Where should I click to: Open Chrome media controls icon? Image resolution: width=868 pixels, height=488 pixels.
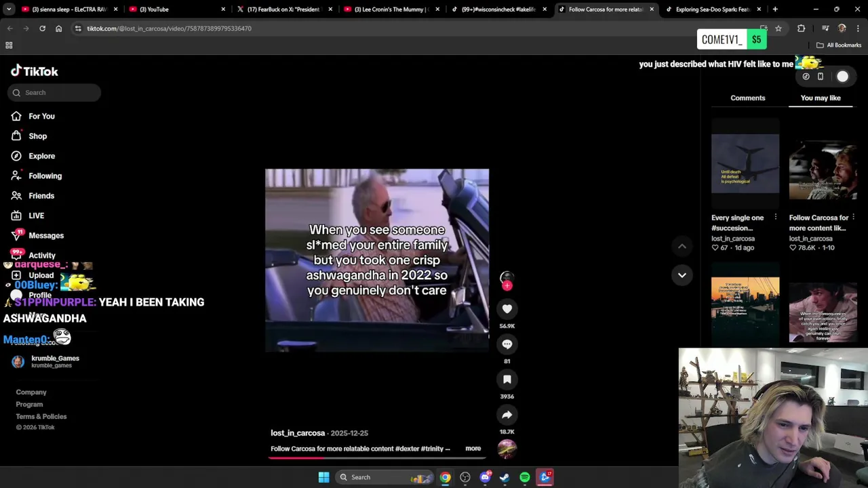825,28
